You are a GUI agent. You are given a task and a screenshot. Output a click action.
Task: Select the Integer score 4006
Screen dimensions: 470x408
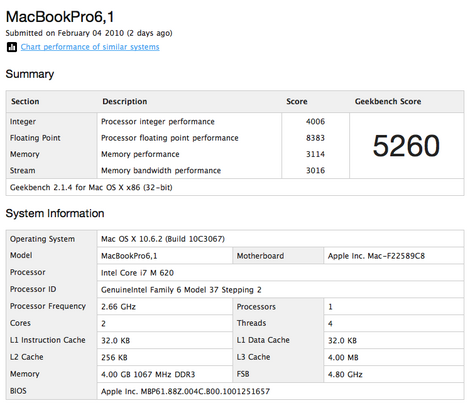pyautogui.click(x=315, y=121)
